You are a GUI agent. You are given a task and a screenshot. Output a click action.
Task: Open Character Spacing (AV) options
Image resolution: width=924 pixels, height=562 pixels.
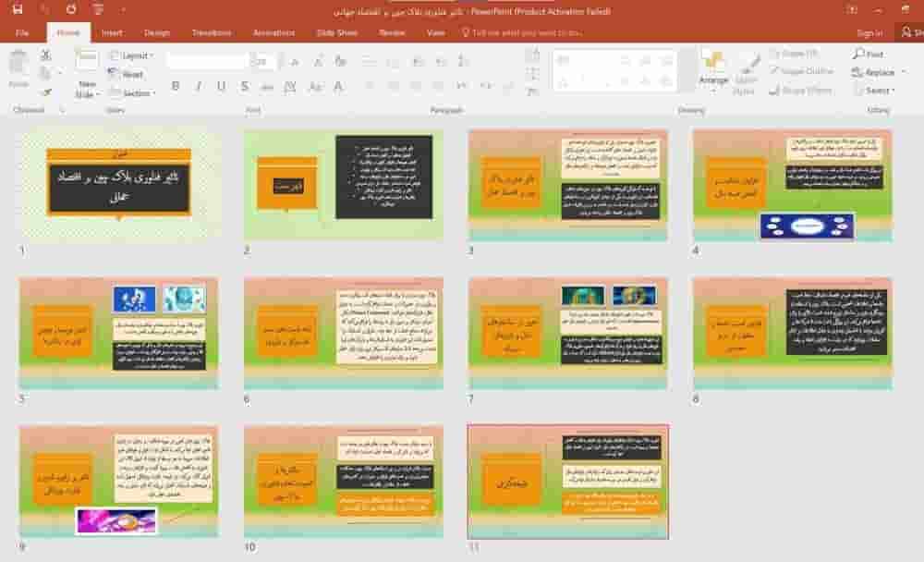(x=290, y=87)
